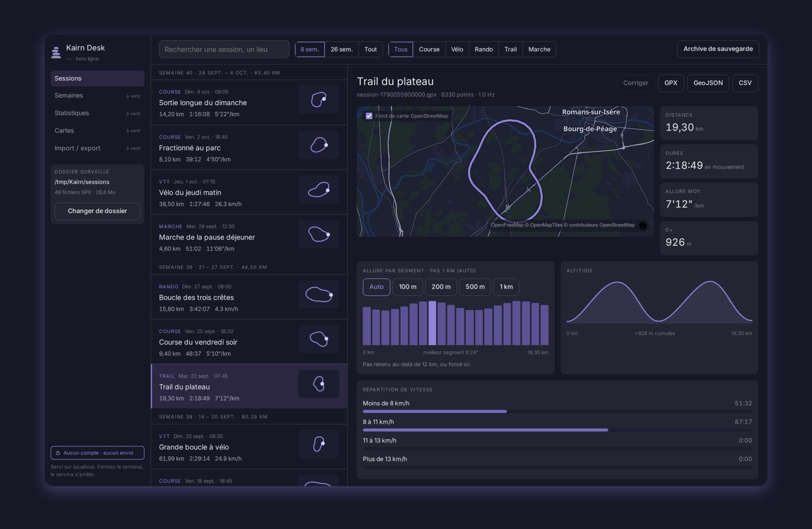Open Vélo du jeudi matin route thumbnail
Viewport: 812px width, 529px height.
pyautogui.click(x=319, y=189)
